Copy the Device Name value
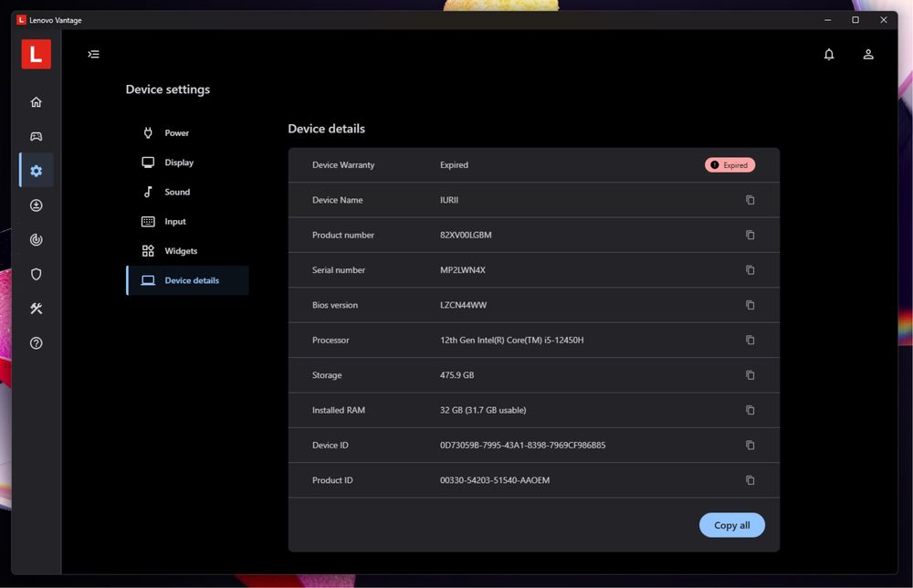Screen dimensions: 913x588 750,200
